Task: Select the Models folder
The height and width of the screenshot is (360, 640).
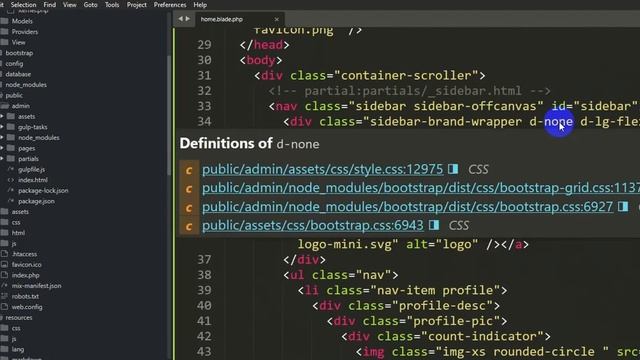Action: (x=22, y=21)
